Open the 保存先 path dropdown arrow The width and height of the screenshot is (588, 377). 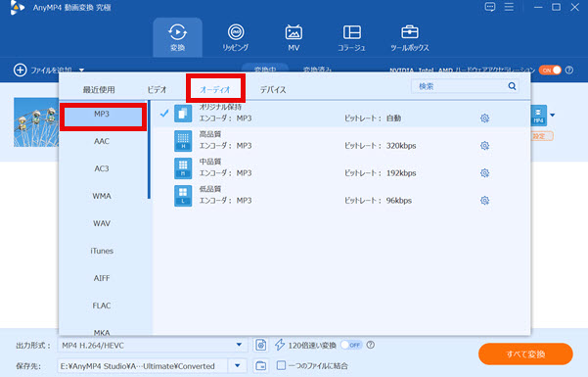click(x=238, y=365)
